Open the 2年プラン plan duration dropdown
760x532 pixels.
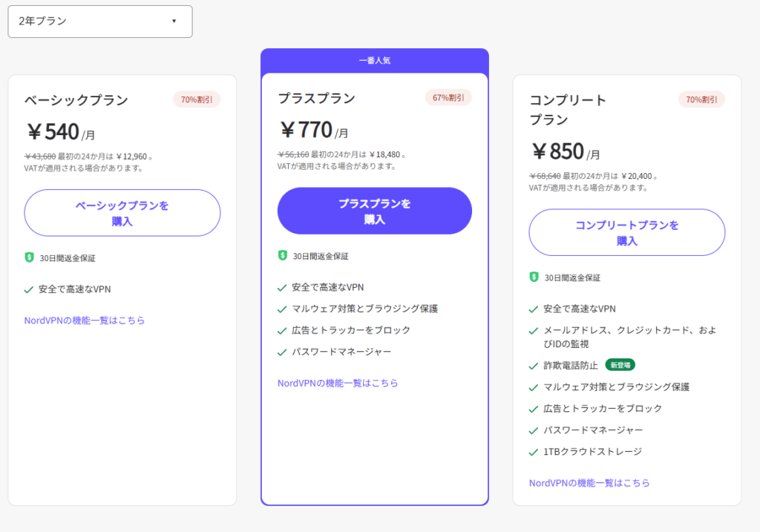(x=99, y=22)
